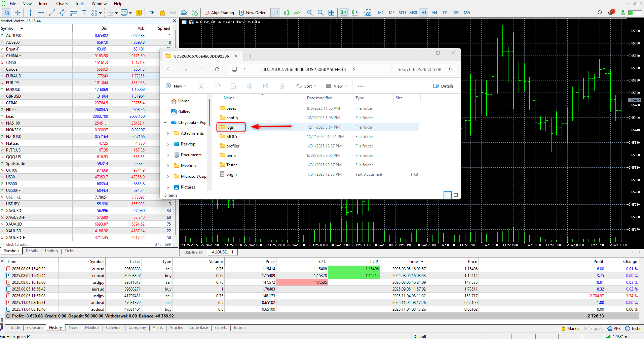Take a chart screenshot with camera icon

(x=368, y=13)
